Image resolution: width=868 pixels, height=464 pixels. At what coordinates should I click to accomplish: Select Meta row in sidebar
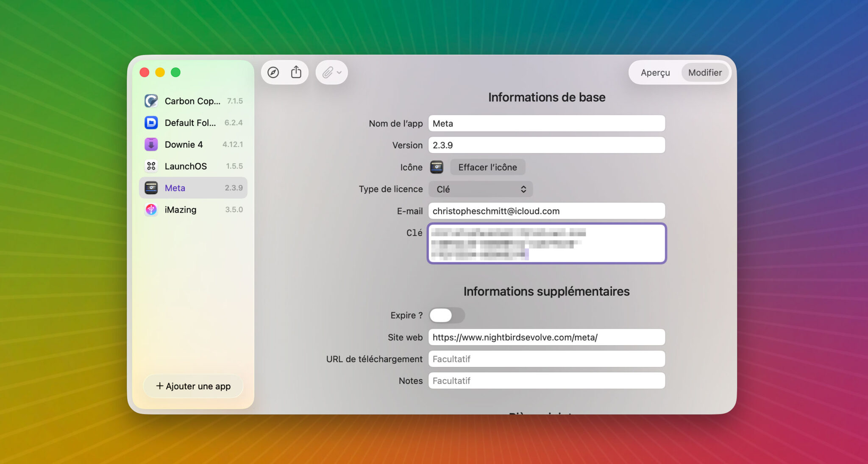coord(193,187)
